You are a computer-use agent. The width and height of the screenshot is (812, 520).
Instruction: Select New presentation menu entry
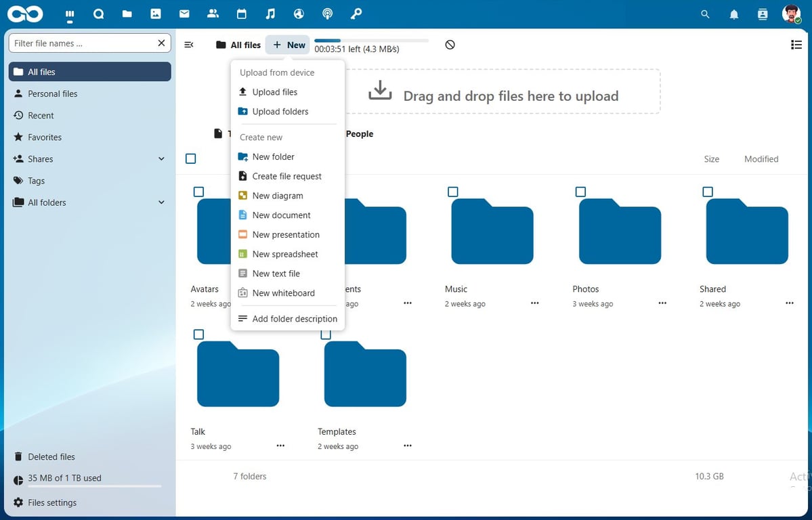pyautogui.click(x=287, y=235)
